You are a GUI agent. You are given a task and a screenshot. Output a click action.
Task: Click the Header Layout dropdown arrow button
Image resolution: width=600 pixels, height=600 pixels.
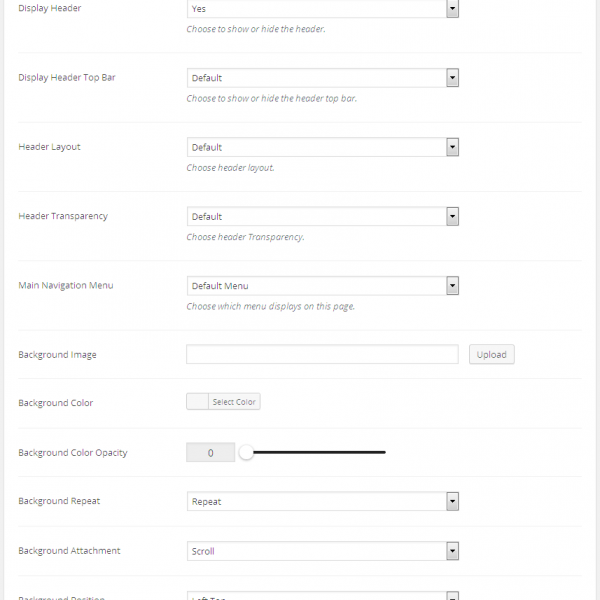click(x=452, y=147)
